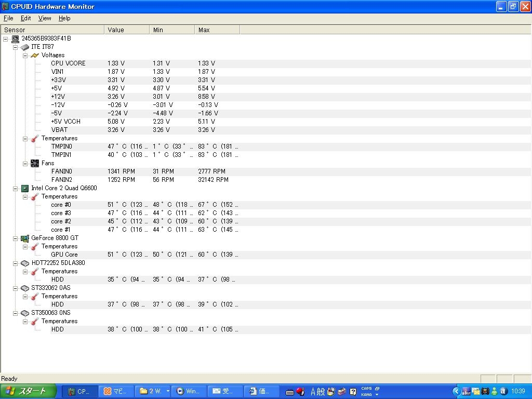
Task: Click the blue 'a' icon in the system tray
Action: coord(503,391)
